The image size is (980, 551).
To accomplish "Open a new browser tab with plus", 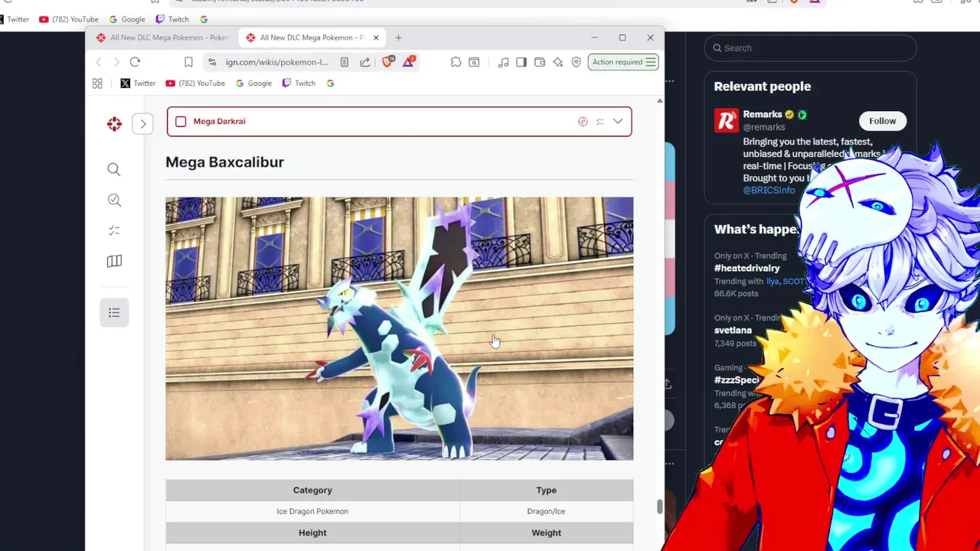I will pyautogui.click(x=398, y=37).
